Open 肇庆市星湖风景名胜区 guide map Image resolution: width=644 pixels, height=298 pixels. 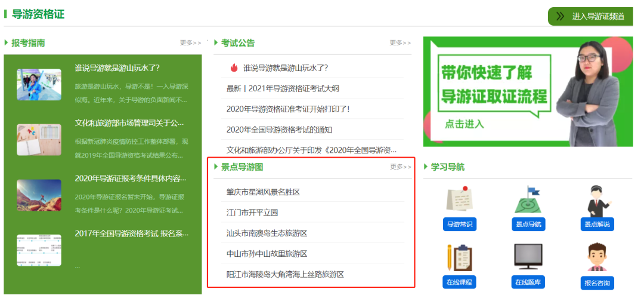263,192
